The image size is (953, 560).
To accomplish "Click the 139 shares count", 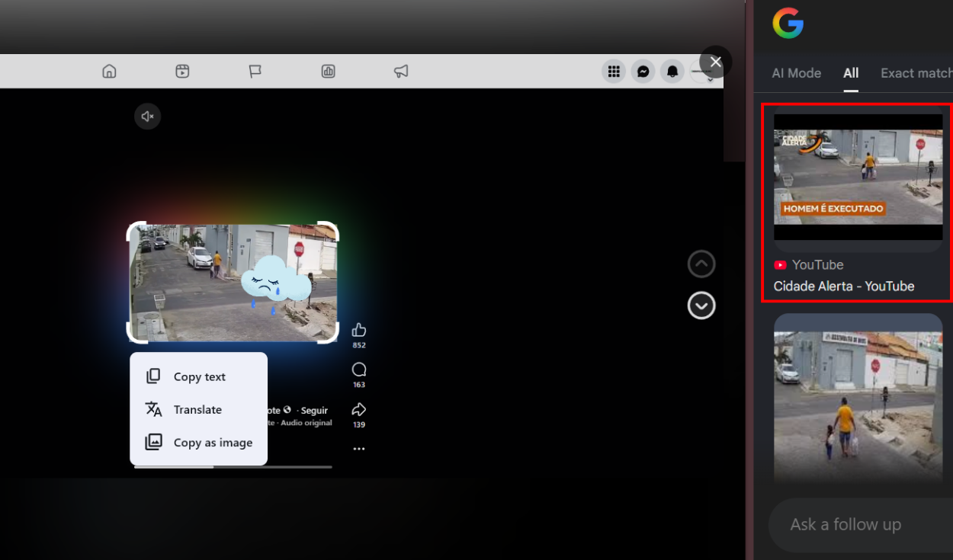I will tap(359, 424).
